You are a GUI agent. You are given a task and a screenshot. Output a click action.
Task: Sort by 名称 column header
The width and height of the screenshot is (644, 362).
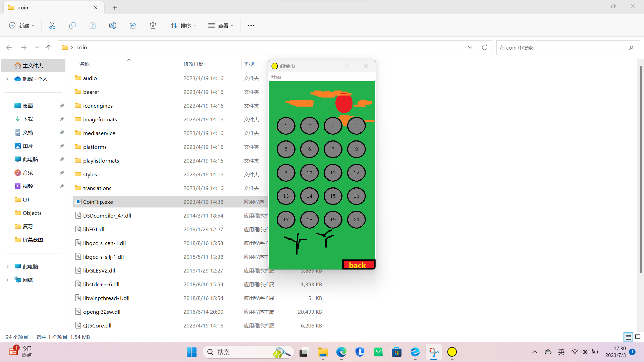click(85, 64)
